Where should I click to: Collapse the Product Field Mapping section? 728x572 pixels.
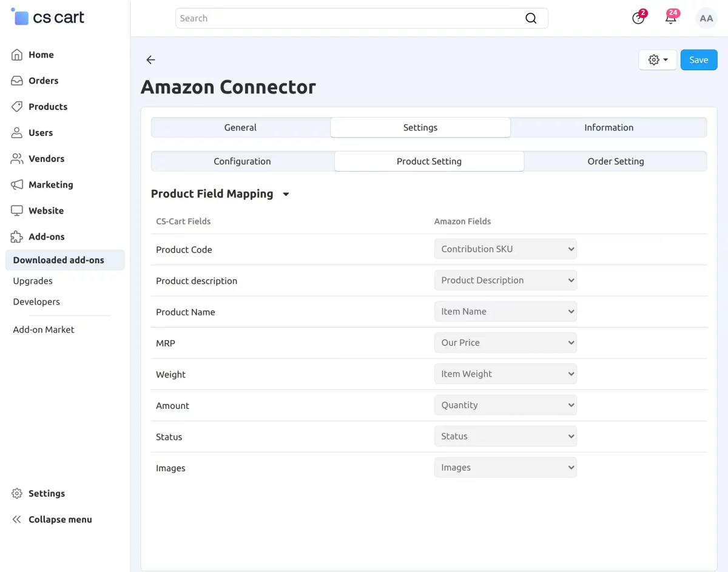pyautogui.click(x=220, y=194)
